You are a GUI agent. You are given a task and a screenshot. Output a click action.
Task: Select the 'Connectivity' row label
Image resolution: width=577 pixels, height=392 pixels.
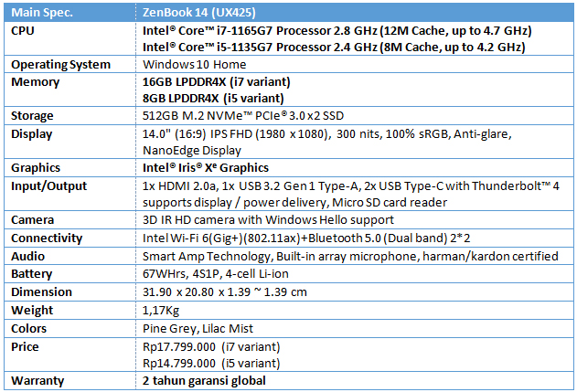coord(47,238)
